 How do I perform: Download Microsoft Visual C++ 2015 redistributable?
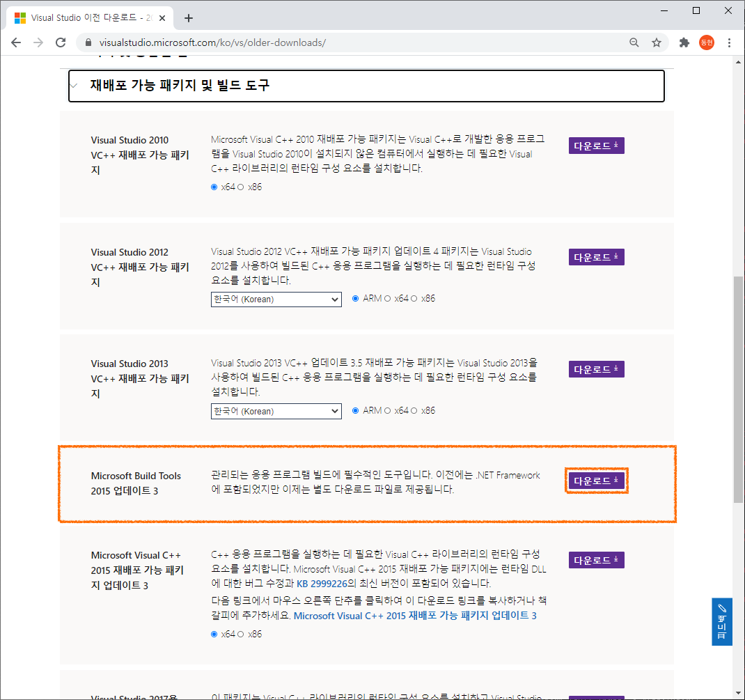pos(596,560)
